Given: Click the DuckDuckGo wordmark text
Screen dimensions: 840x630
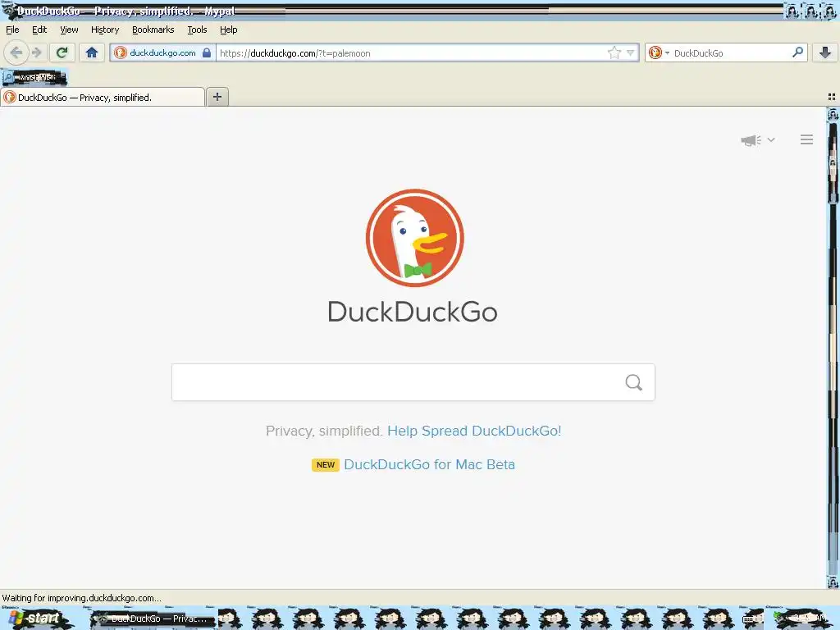Looking at the screenshot, I should point(413,312).
